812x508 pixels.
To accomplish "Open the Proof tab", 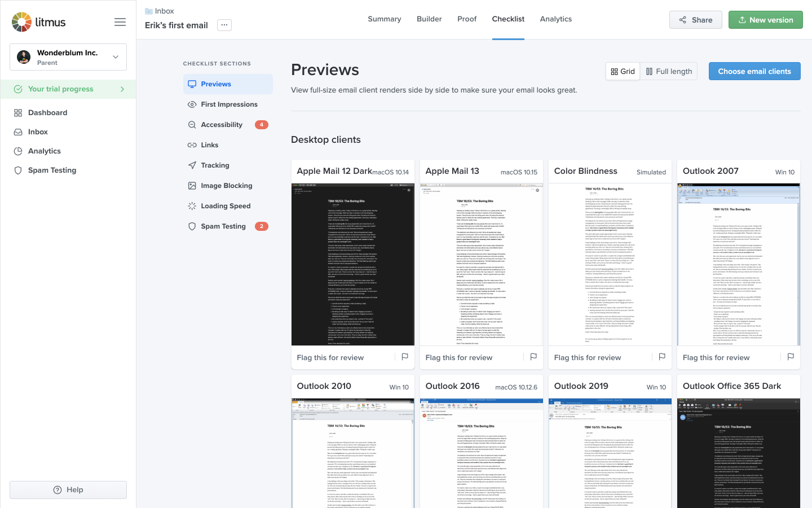I will pyautogui.click(x=467, y=19).
